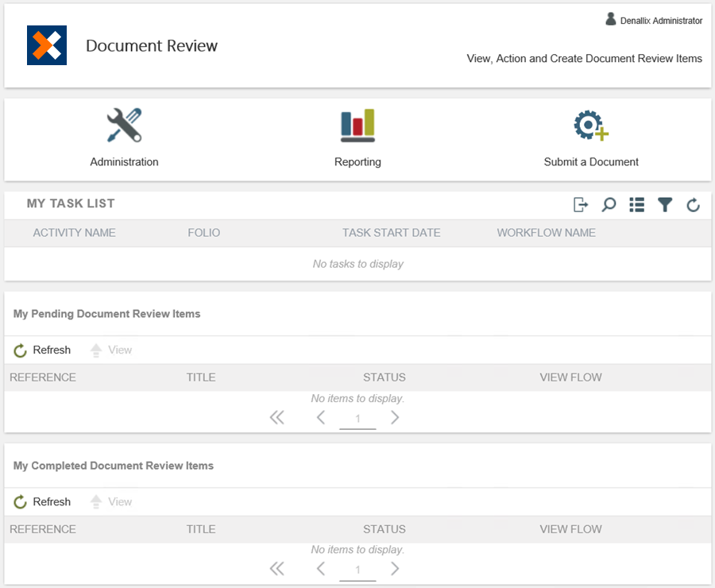Click the task list view options icon
The image size is (715, 588).
coord(636,205)
